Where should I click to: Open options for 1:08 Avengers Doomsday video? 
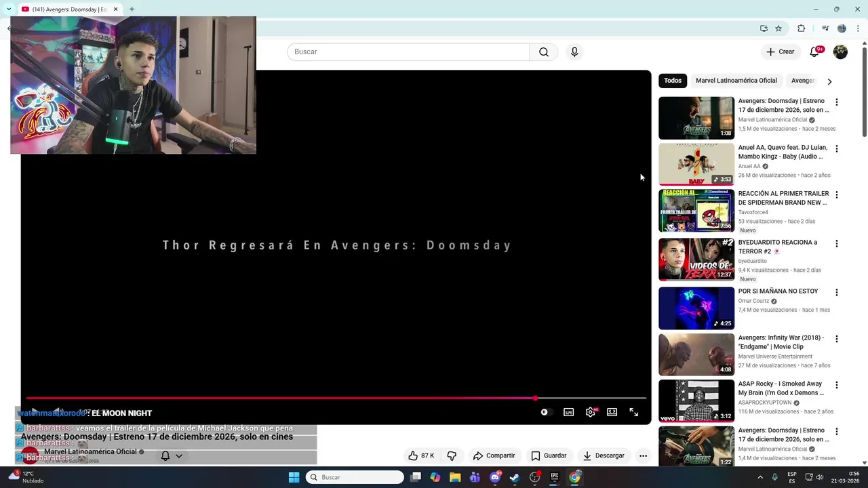836,102
